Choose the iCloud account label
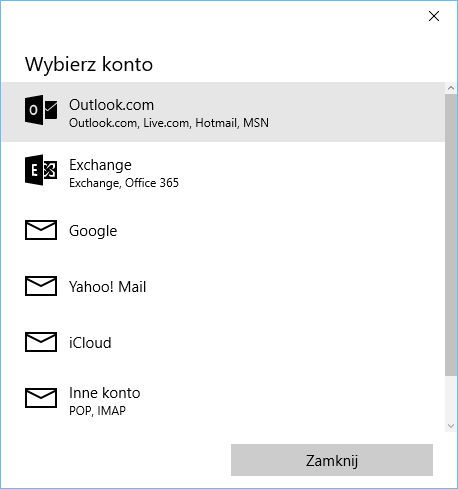This screenshot has height=489, width=458. [90, 343]
